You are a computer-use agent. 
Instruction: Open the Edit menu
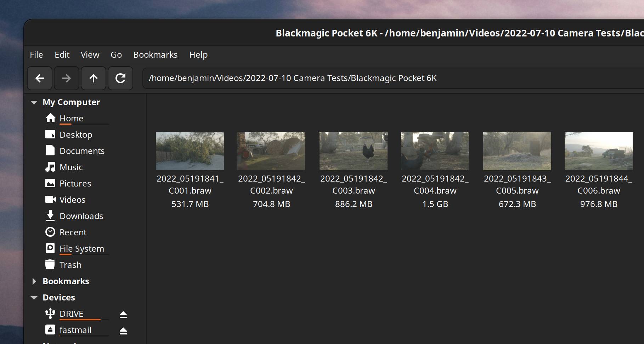62,55
